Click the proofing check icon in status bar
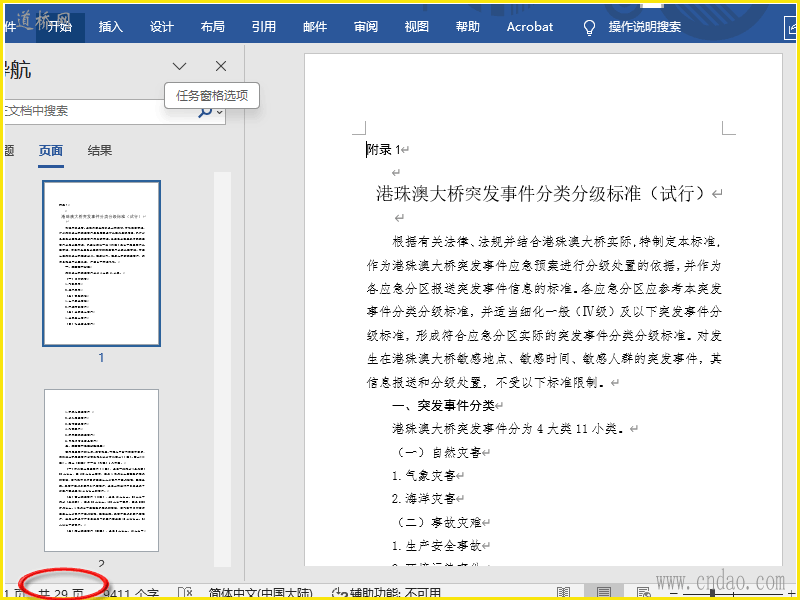The width and height of the screenshot is (800, 600). tap(185, 593)
